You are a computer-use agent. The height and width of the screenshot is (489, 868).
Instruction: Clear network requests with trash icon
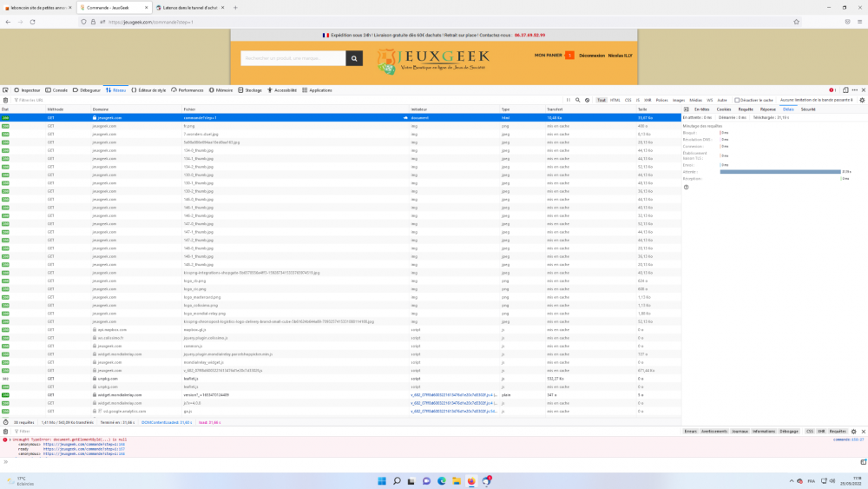(5, 100)
